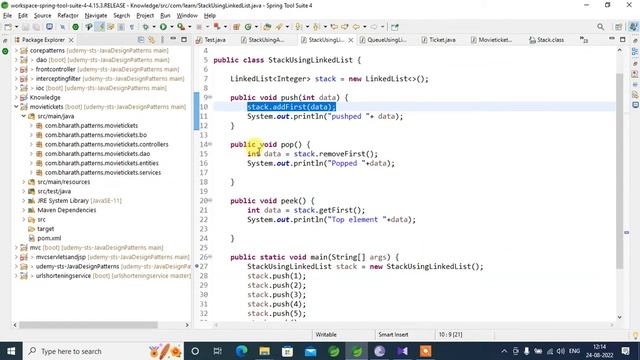Collapse the push method fold marker
Viewport: 640px width, 360px height.
(211, 97)
